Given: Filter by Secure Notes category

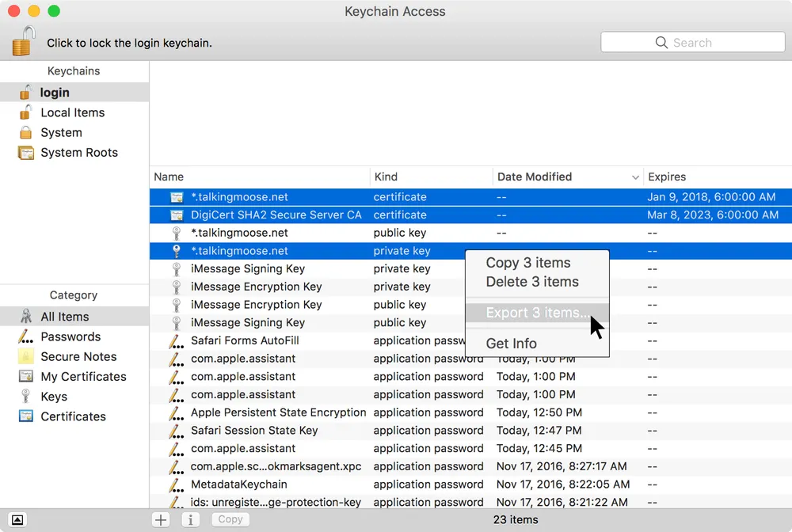Looking at the screenshot, I should [74, 356].
